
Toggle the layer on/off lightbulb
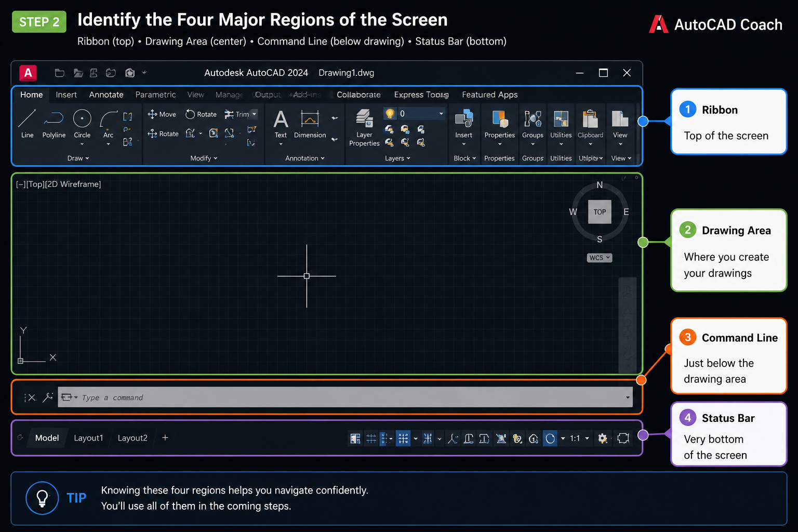[390, 113]
